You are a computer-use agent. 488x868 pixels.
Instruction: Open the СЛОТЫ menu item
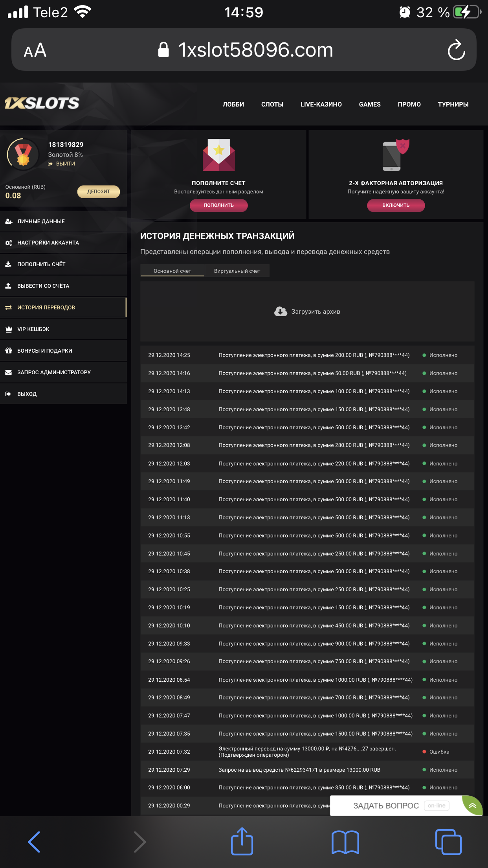tap(272, 104)
